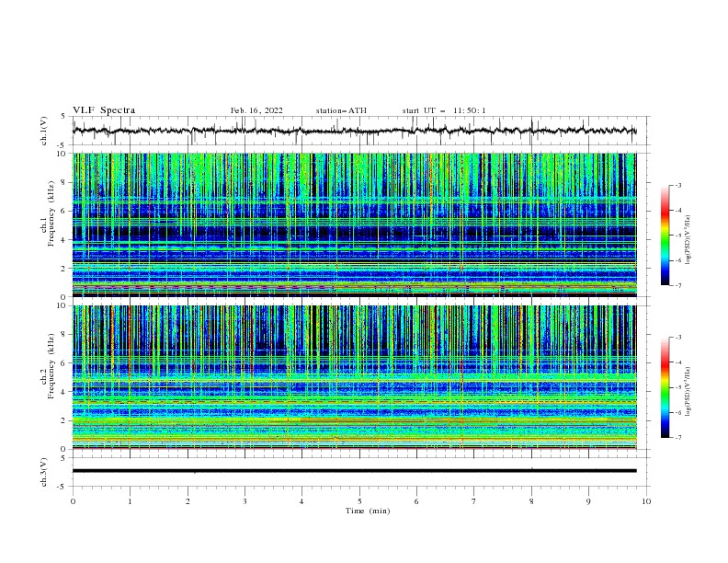The width and height of the screenshot is (728, 563).
Task: Click the "5" tick on ch.1(V) axis
Action: point(63,117)
